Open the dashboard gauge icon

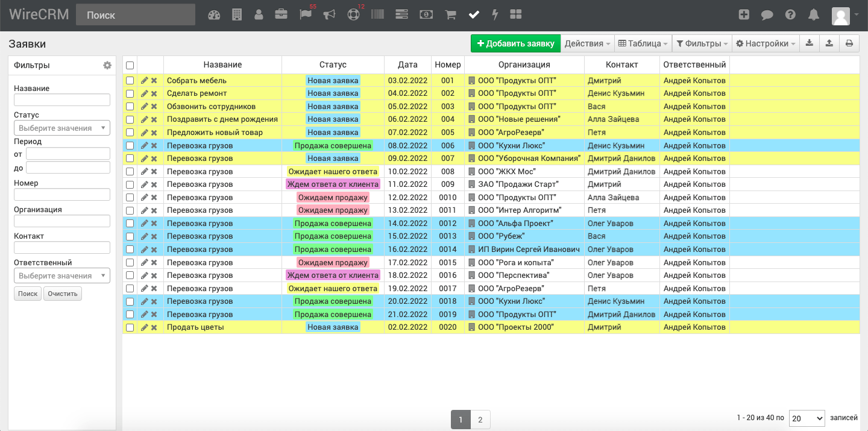click(214, 15)
